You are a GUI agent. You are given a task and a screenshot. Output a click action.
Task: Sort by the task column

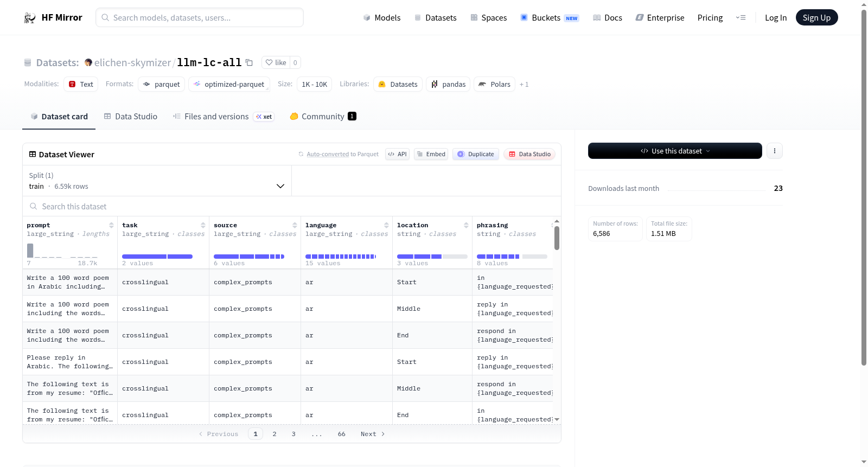tap(203, 225)
